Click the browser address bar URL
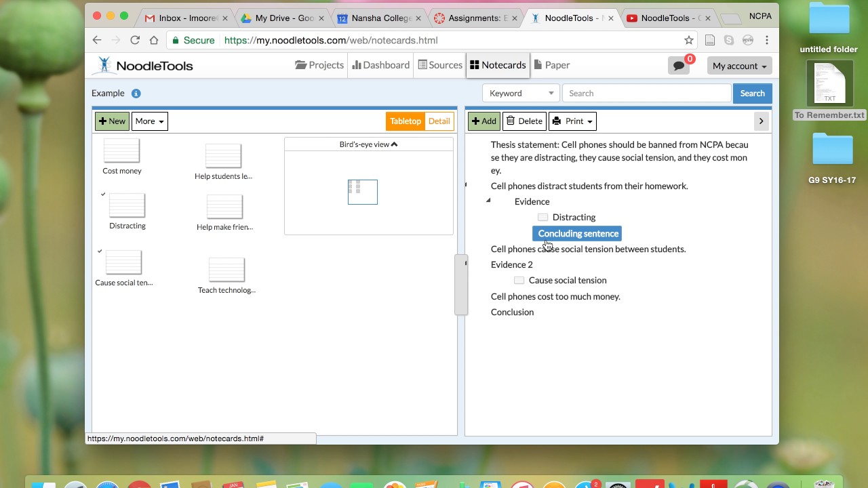 [x=331, y=40]
